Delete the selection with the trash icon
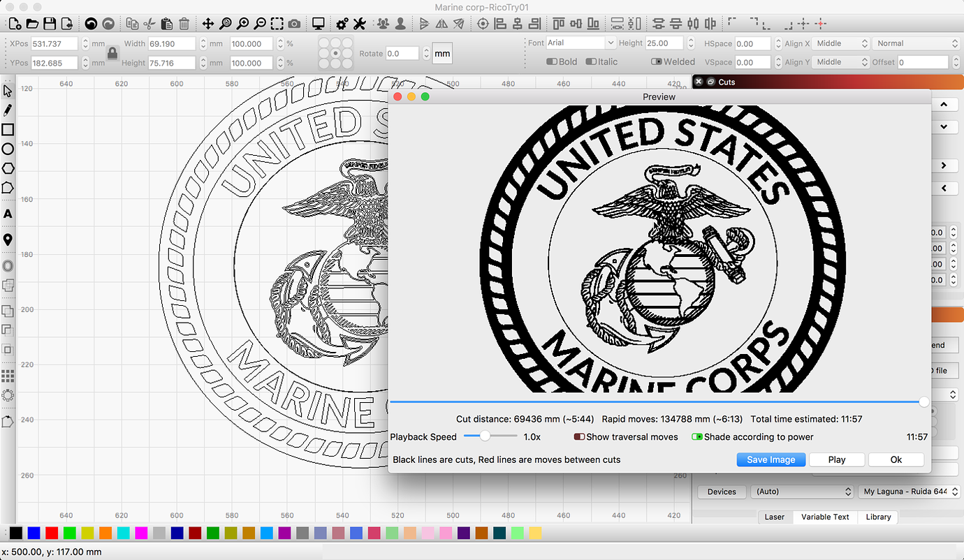This screenshot has height=560, width=964. (x=184, y=24)
